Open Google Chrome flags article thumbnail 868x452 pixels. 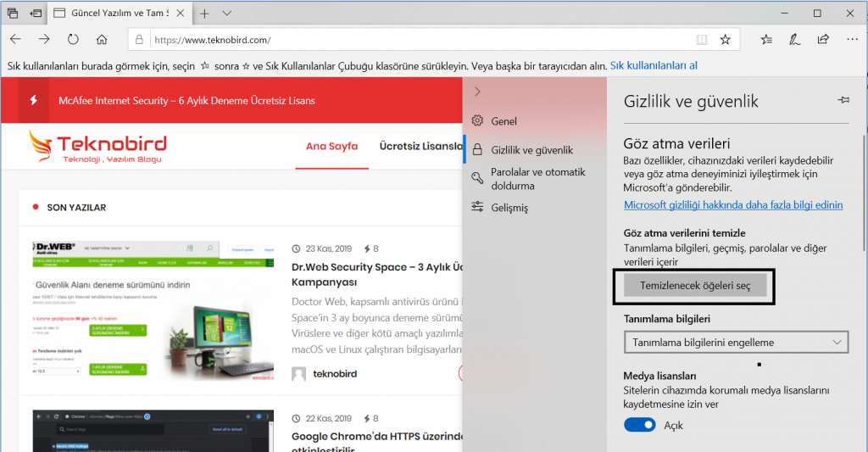click(153, 431)
